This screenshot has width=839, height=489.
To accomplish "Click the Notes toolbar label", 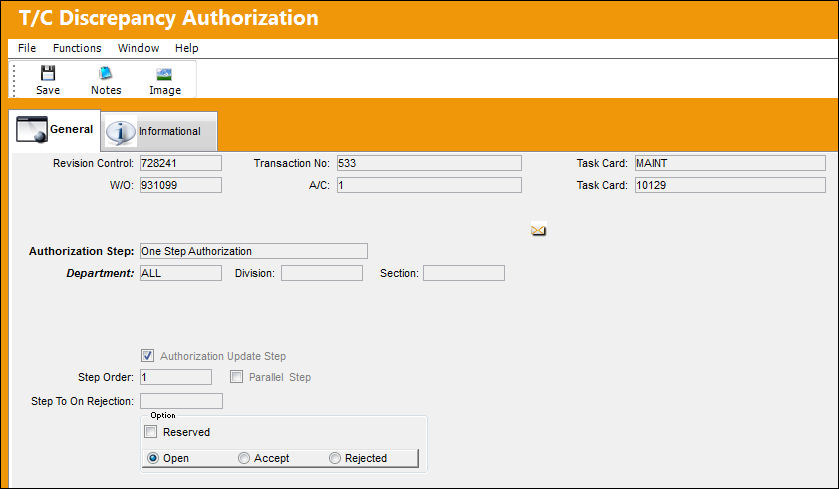I will (x=106, y=90).
